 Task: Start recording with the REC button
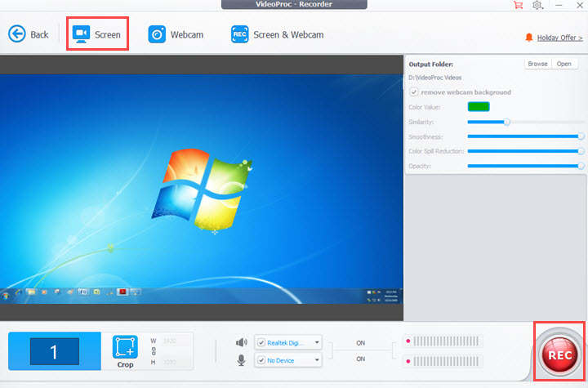(559, 355)
